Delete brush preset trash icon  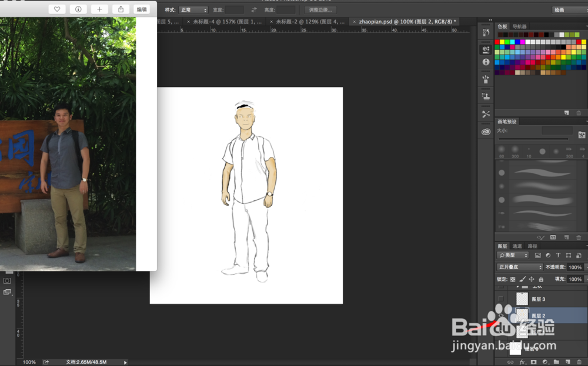(579, 237)
